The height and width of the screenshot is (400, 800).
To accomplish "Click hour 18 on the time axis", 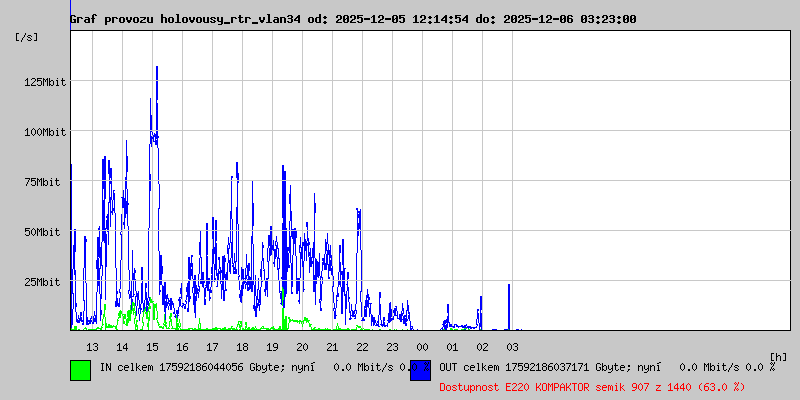I will pyautogui.click(x=242, y=347).
